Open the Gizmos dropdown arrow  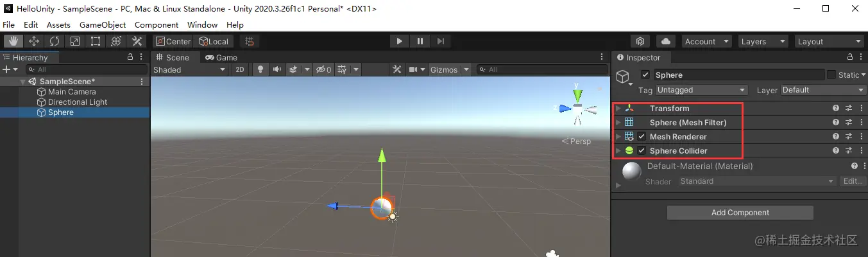[x=466, y=69]
